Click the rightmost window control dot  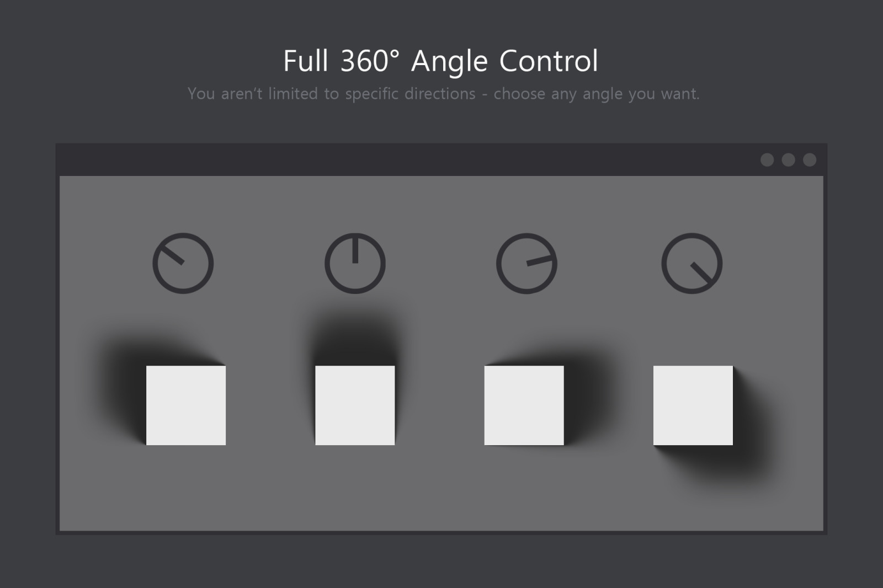coord(810,160)
